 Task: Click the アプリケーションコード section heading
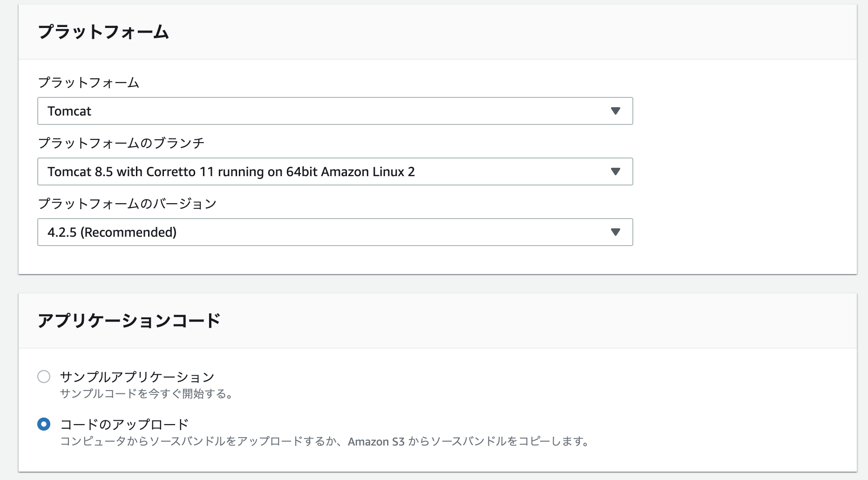pyautogui.click(x=128, y=319)
